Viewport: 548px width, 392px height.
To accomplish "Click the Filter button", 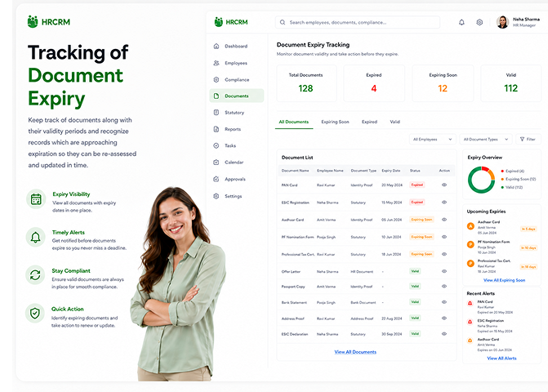I will pos(528,140).
